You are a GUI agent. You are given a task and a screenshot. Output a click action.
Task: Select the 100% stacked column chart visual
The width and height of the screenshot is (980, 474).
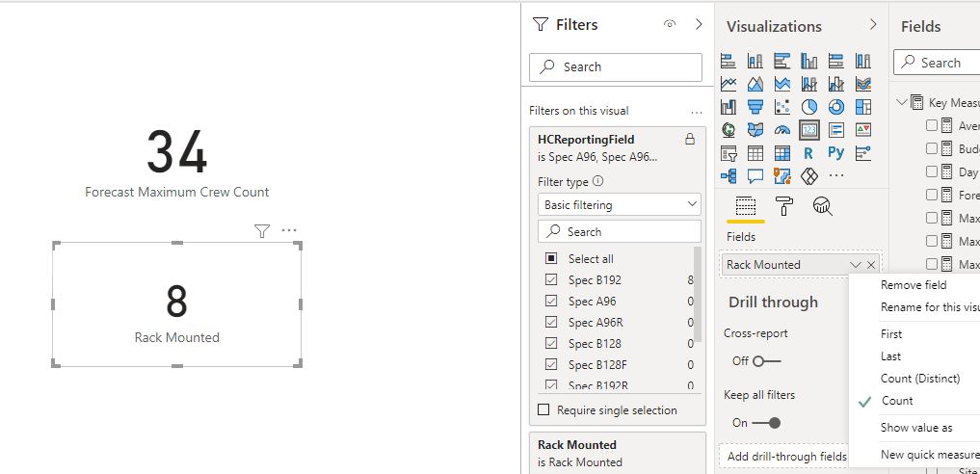[863, 61]
